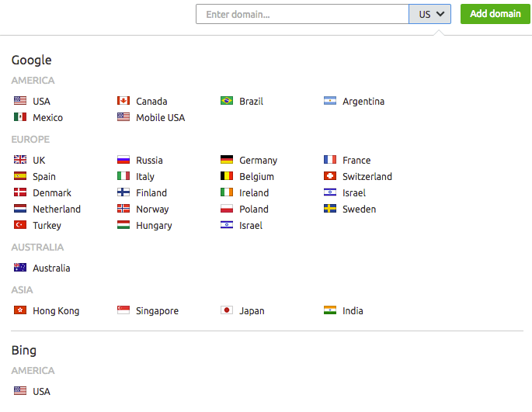Choose Brazil from the list
The image size is (532, 412).
click(251, 102)
